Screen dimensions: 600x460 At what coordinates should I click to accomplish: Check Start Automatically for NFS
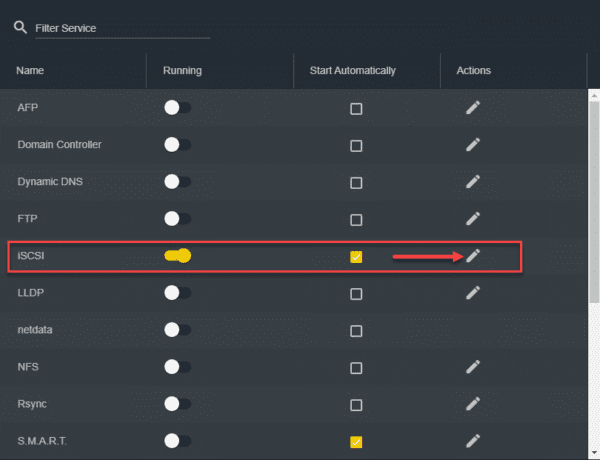tap(356, 367)
